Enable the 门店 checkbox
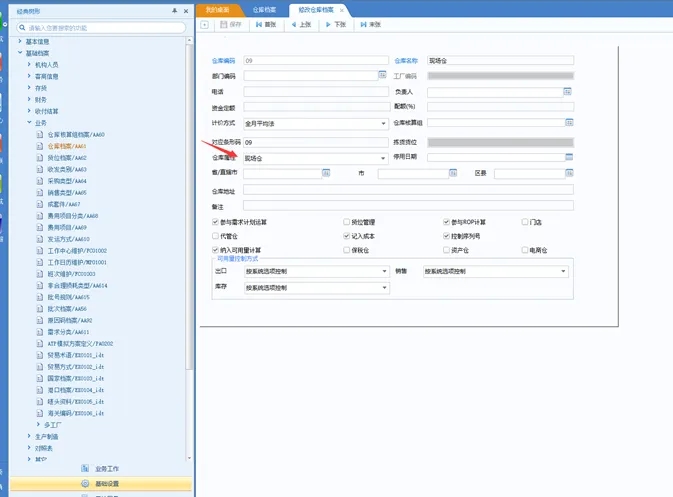This screenshot has height=497, width=673. point(524,222)
